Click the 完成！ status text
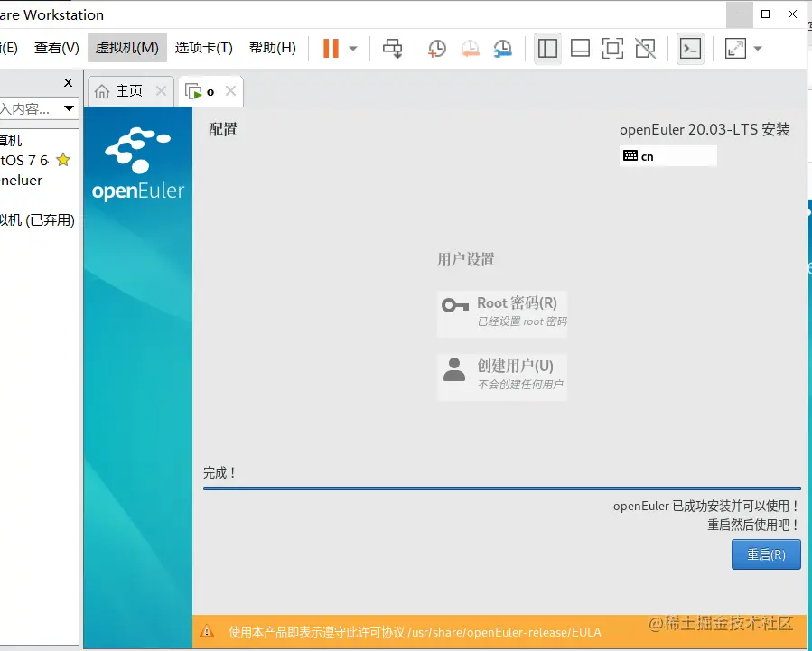 click(220, 472)
